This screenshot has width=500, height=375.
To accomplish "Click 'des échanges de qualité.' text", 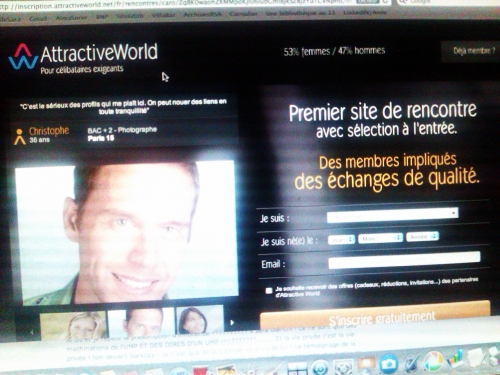I will 387,179.
